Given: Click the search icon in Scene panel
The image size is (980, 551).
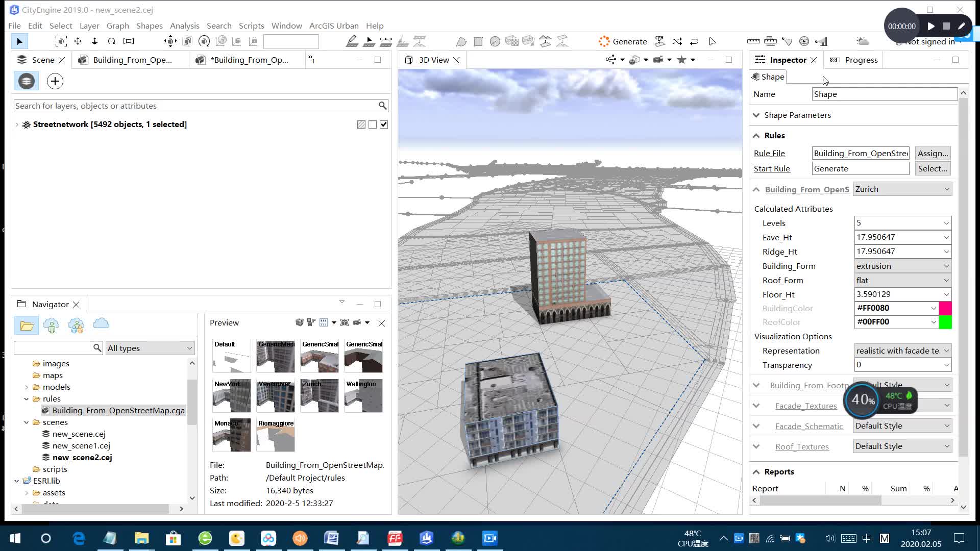Looking at the screenshot, I should click(x=383, y=106).
